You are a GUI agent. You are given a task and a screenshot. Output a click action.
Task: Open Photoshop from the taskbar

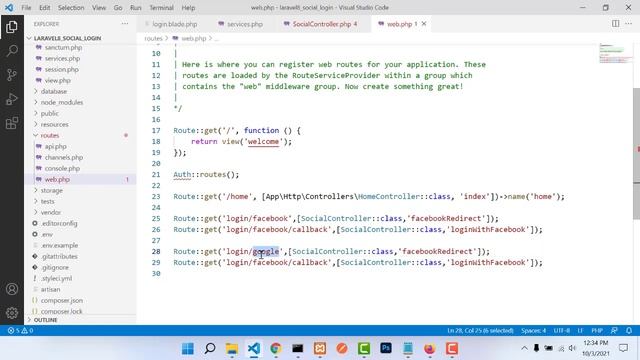386,349
